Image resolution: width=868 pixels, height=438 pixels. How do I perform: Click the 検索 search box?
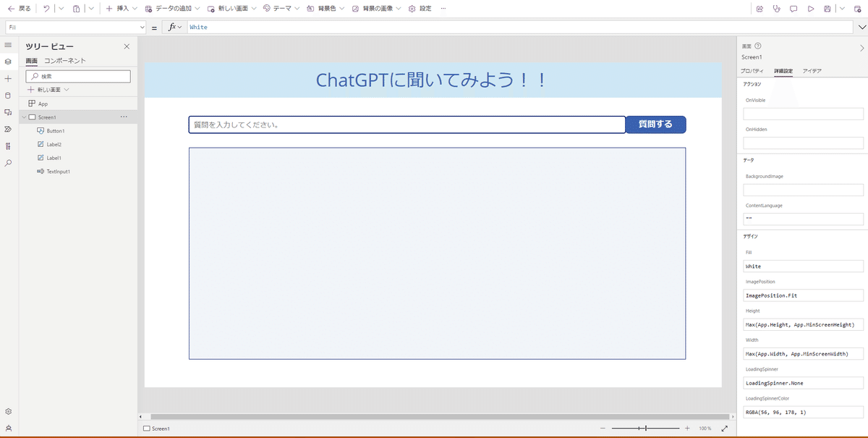pos(78,76)
